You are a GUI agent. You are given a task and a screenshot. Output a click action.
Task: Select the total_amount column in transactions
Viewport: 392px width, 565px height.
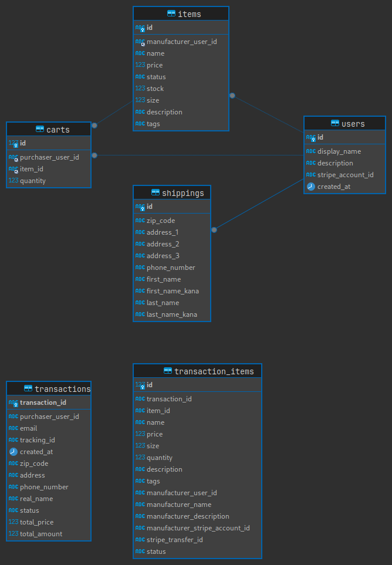coord(41,534)
